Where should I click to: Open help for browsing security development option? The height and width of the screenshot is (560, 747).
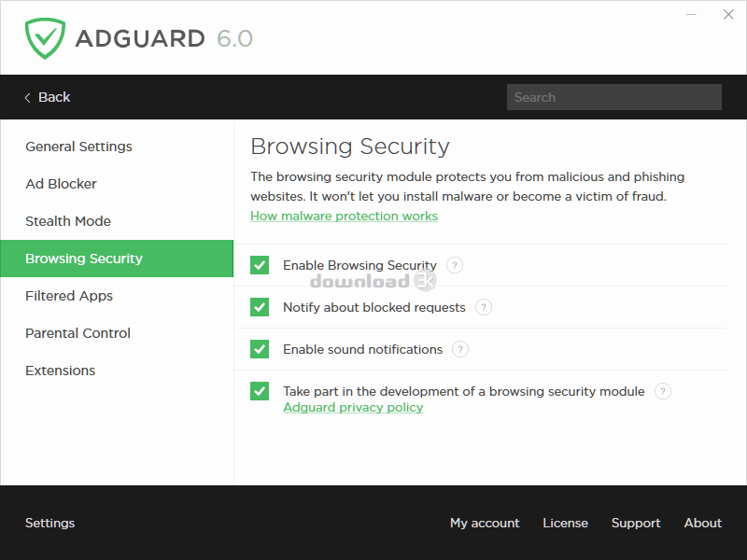click(663, 391)
